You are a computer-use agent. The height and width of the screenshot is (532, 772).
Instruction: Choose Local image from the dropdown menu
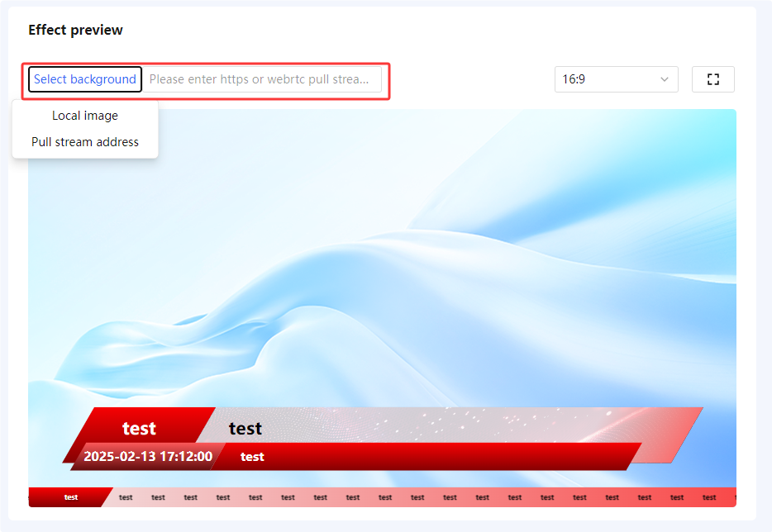pyautogui.click(x=85, y=116)
